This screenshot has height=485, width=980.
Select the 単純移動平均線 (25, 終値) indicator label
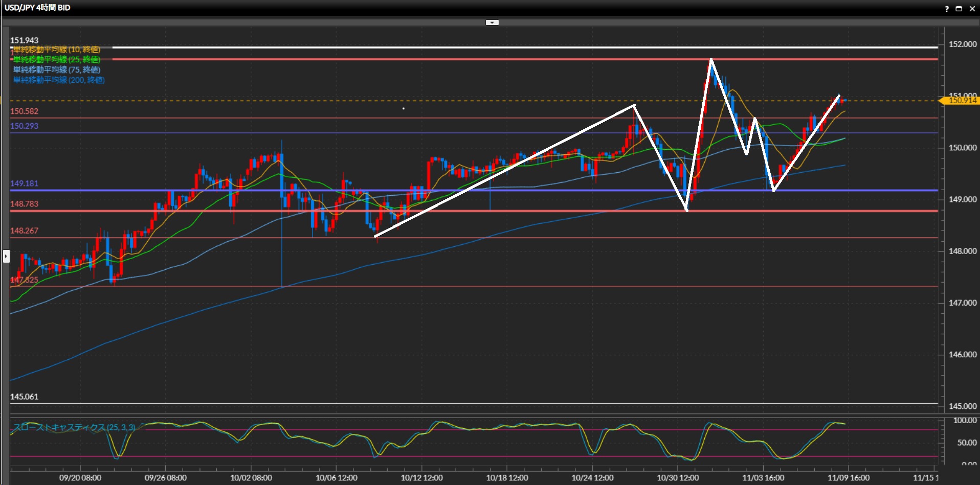pos(56,60)
